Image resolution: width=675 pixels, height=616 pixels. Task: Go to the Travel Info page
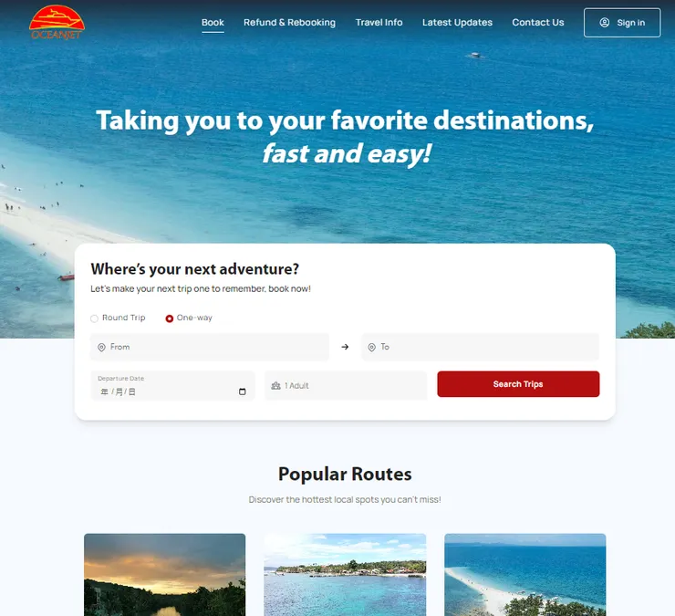pyautogui.click(x=379, y=23)
